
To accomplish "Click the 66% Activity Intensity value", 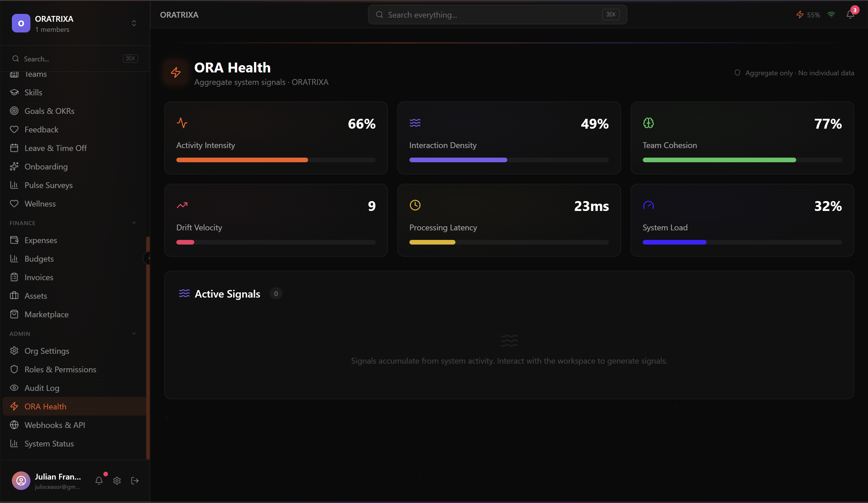I will 362,124.
